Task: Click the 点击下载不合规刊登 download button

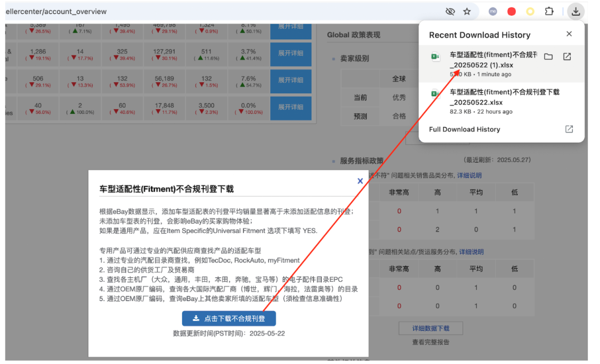Action: (229, 318)
